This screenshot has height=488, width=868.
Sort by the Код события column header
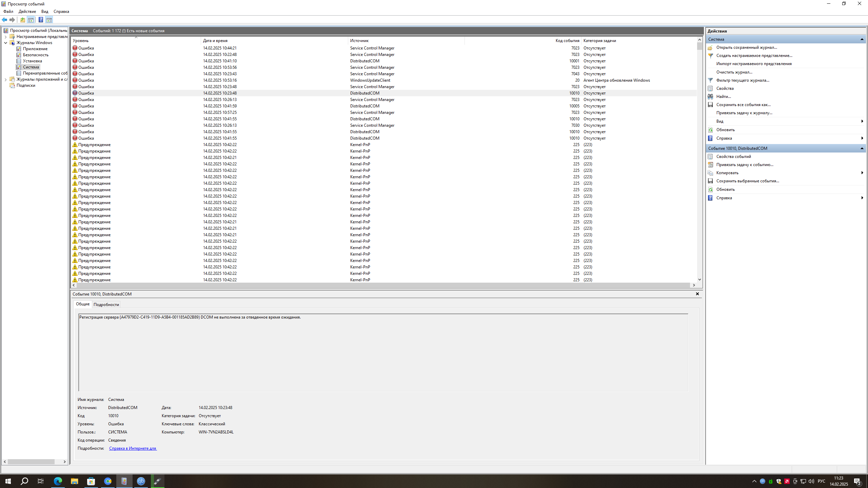pyautogui.click(x=567, y=41)
